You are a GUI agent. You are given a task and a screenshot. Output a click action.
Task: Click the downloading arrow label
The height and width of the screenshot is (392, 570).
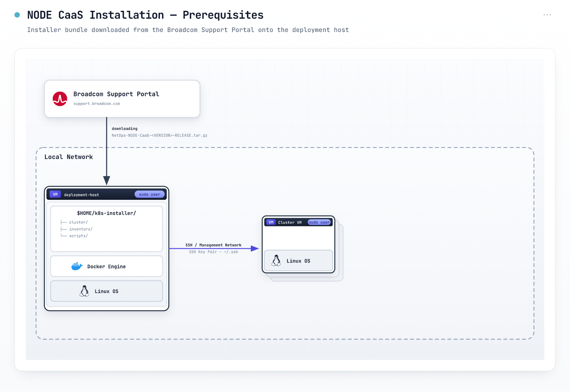click(125, 128)
